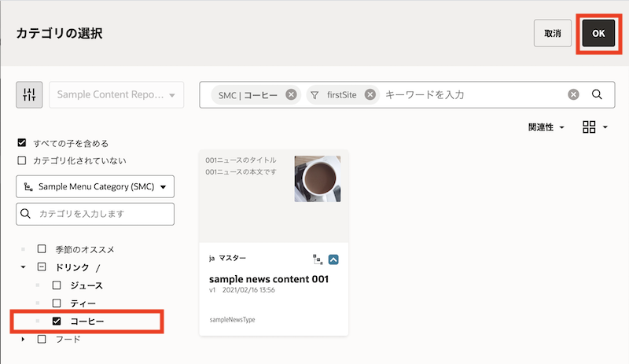Click the フード label
629x364 pixels.
point(68,340)
